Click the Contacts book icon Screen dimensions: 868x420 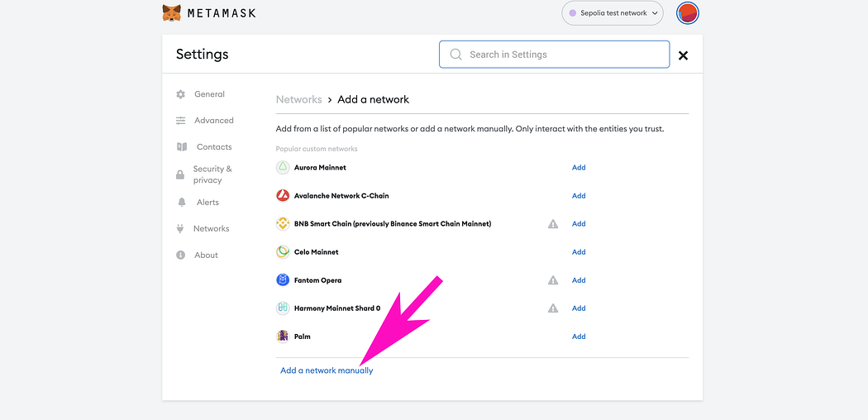click(182, 146)
